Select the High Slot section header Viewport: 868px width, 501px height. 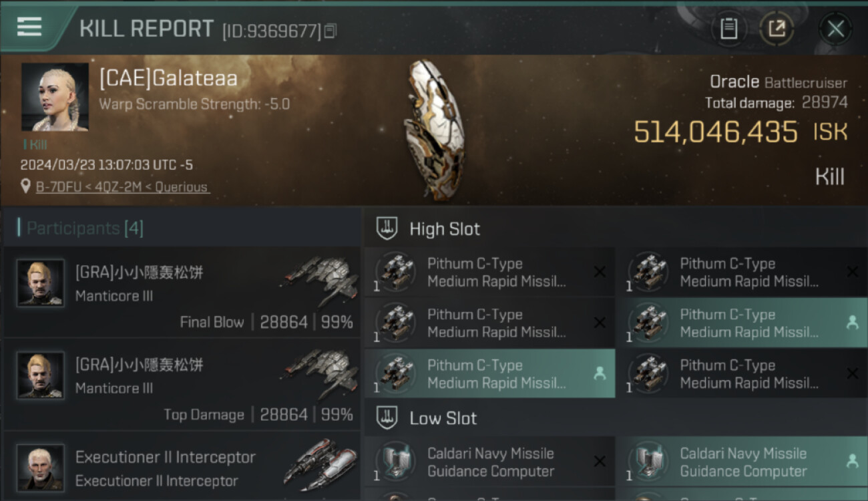(445, 229)
